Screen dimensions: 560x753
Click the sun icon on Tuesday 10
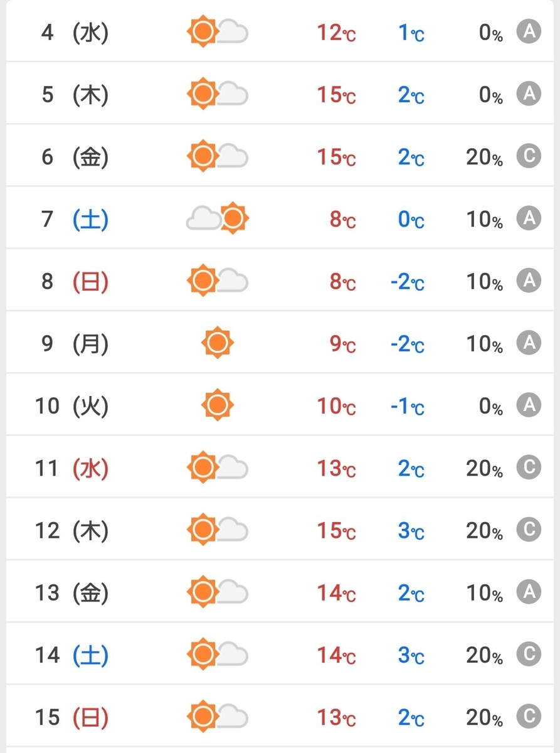click(218, 405)
